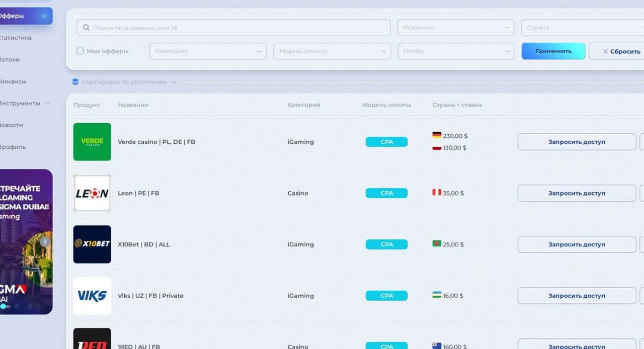
Task: Open the "Модель оплаты" dropdown
Action: pyautogui.click(x=332, y=51)
